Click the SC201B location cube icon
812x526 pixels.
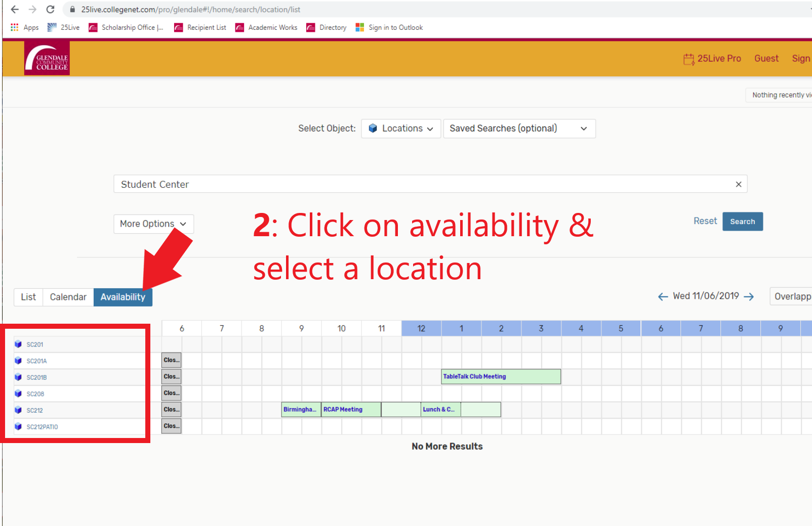(x=18, y=377)
